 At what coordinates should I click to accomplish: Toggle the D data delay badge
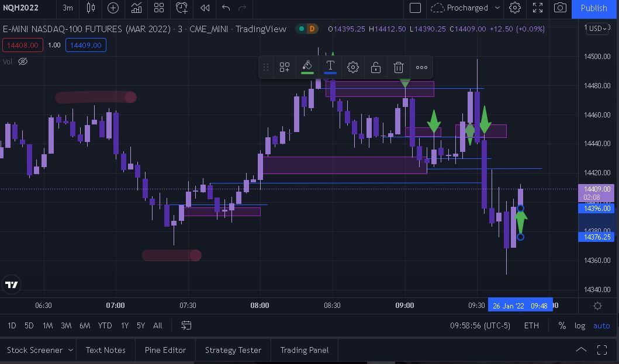[312, 29]
